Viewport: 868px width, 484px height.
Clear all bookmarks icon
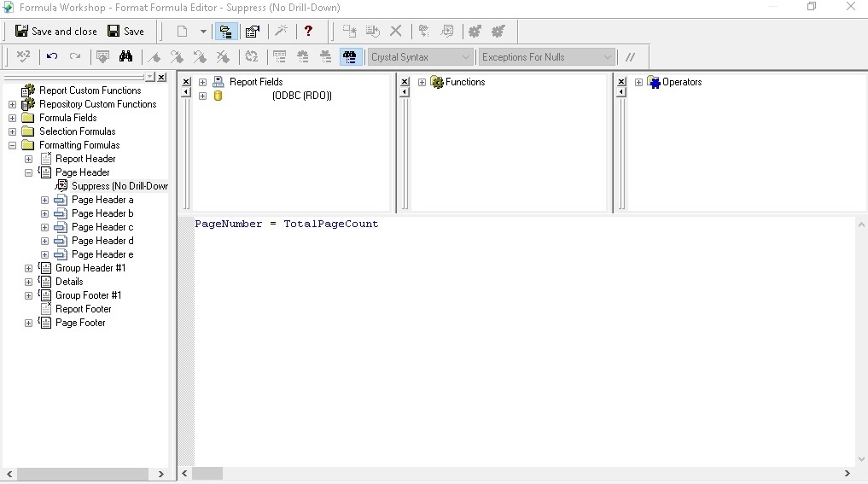pos(223,56)
